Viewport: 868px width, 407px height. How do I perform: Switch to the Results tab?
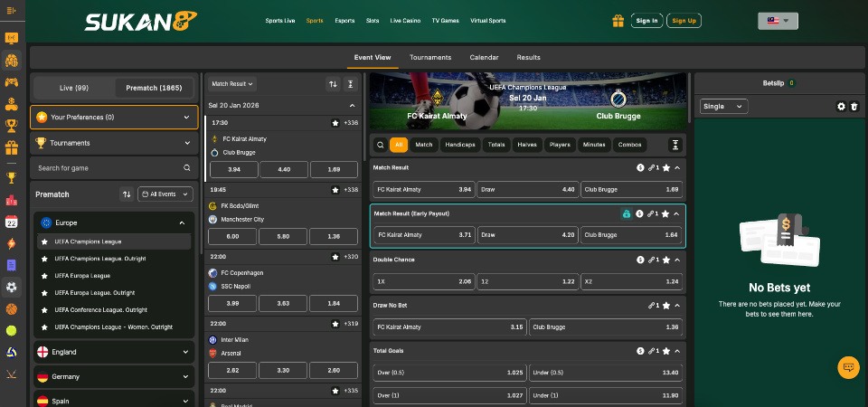tap(528, 58)
